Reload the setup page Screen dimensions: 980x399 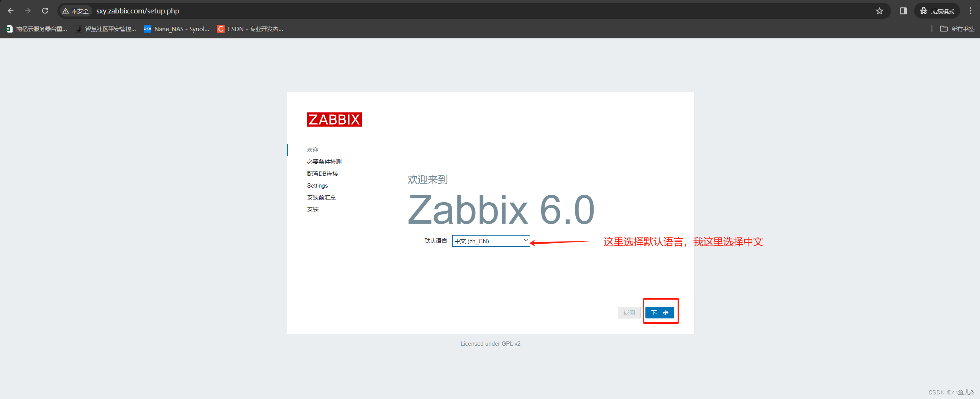(x=45, y=11)
